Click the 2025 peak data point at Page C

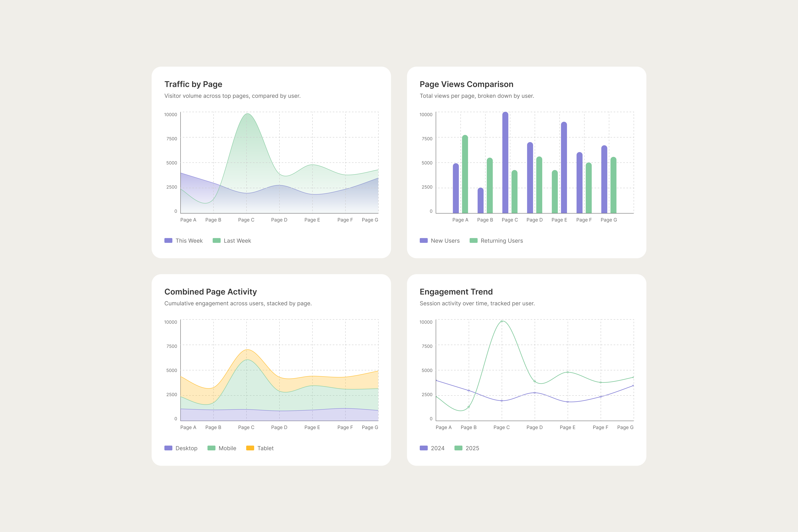tap(502, 321)
